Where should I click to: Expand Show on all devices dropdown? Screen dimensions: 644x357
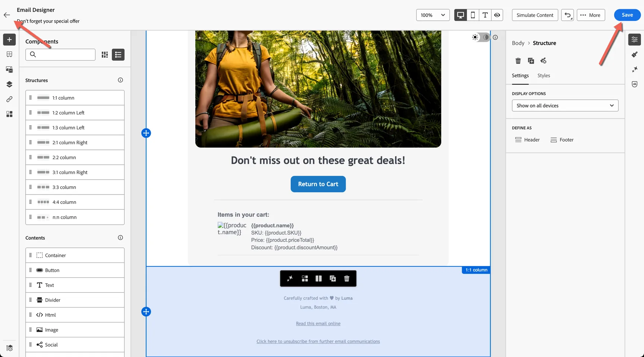(x=565, y=105)
